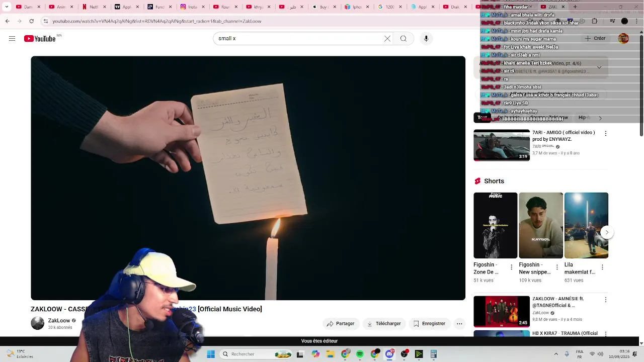
Task: Share the video with the Partager button
Action: pyautogui.click(x=341, y=323)
